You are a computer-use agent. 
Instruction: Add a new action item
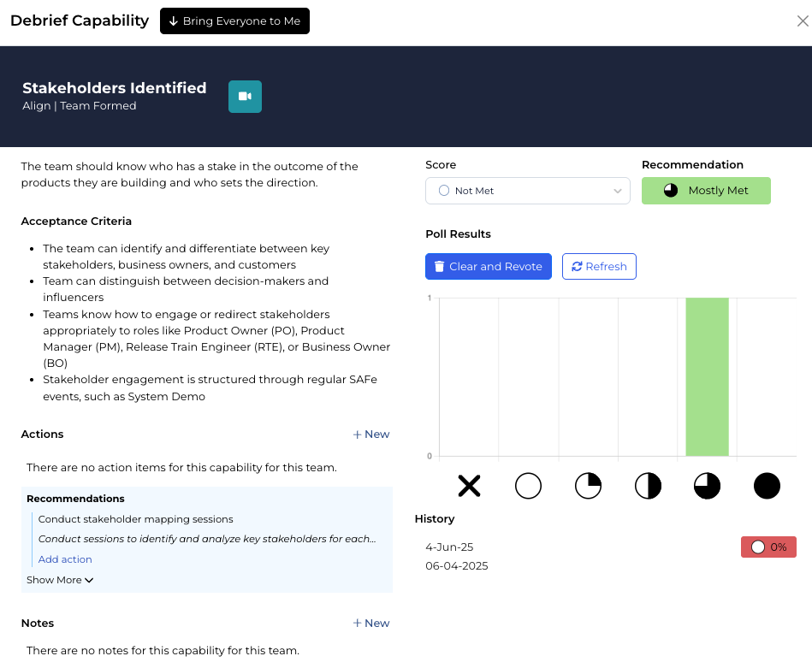coord(371,434)
